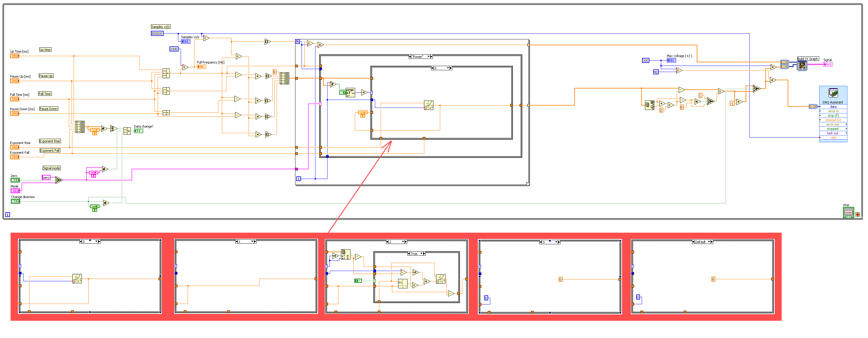
Task: Open the case 3 selector in bottom panel
Action: point(550,242)
